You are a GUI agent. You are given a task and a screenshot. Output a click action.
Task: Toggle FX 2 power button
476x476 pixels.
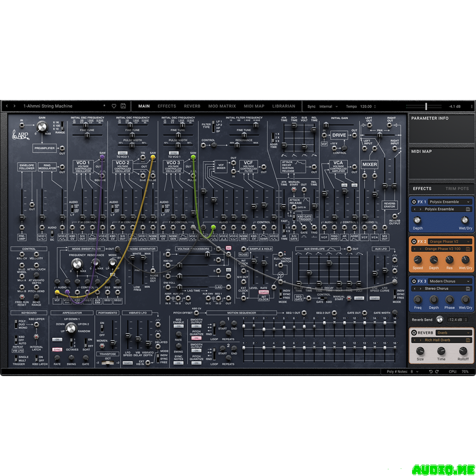pyautogui.click(x=414, y=242)
